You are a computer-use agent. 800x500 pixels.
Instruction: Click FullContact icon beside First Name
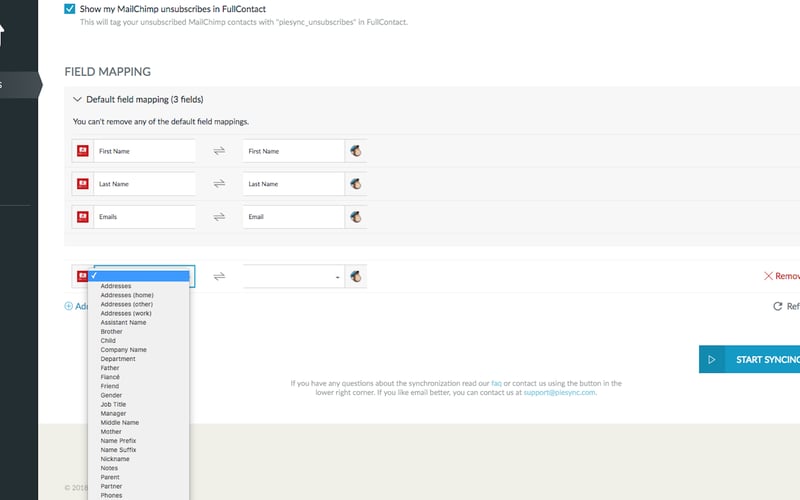(83, 151)
